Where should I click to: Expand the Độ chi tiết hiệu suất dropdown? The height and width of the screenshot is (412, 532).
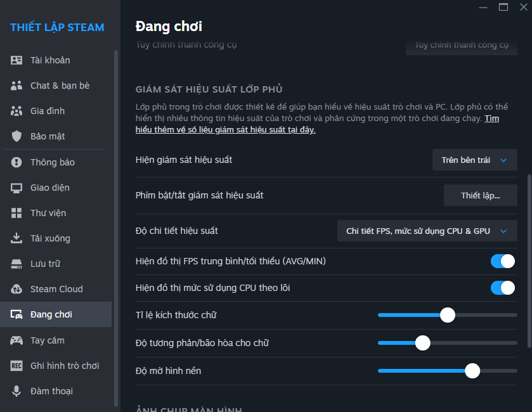point(427,231)
